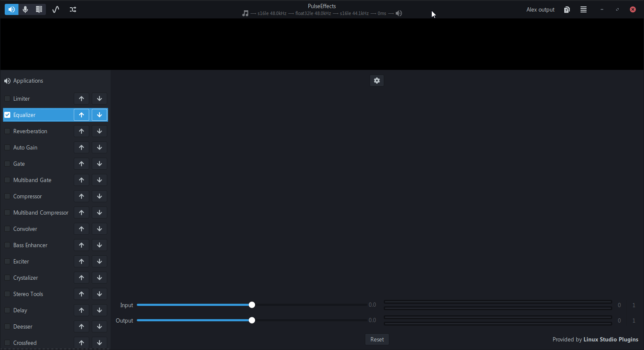Viewport: 644px width, 350px height.
Task: Move Convolver up in the list
Action: coord(81,229)
